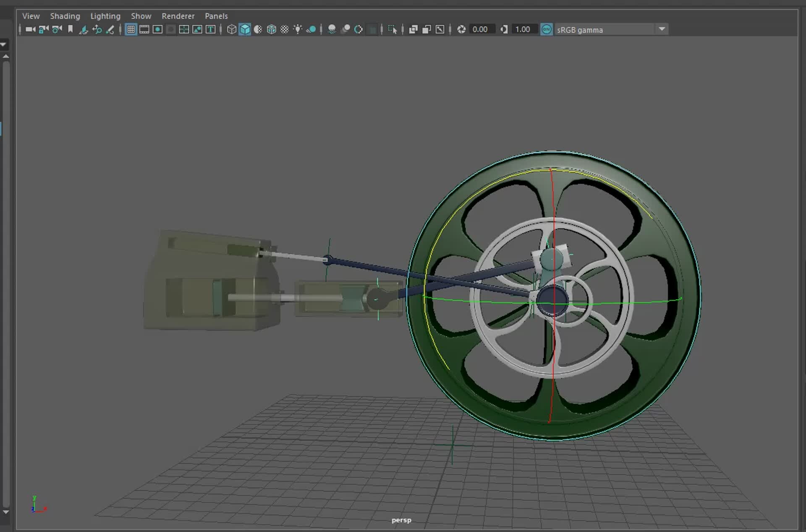
Task: Click the Bookmarks icon
Action: (x=71, y=29)
